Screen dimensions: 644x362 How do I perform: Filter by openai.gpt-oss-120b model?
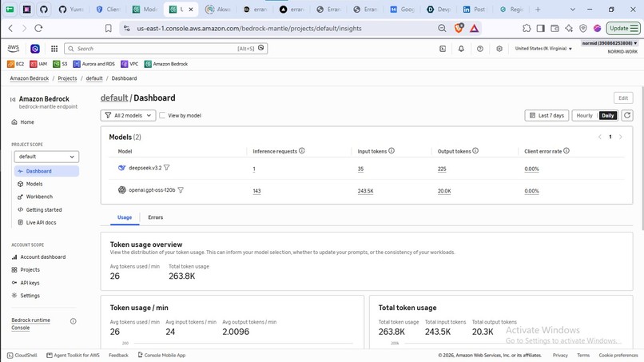click(x=181, y=190)
